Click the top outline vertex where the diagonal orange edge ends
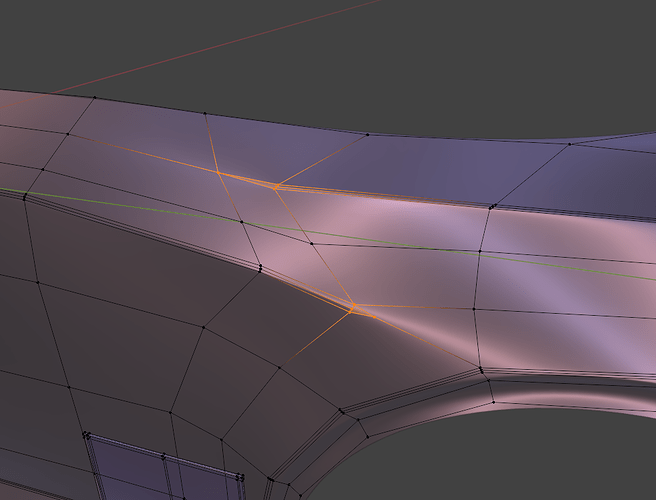The height and width of the screenshot is (500, 656). (x=367, y=135)
